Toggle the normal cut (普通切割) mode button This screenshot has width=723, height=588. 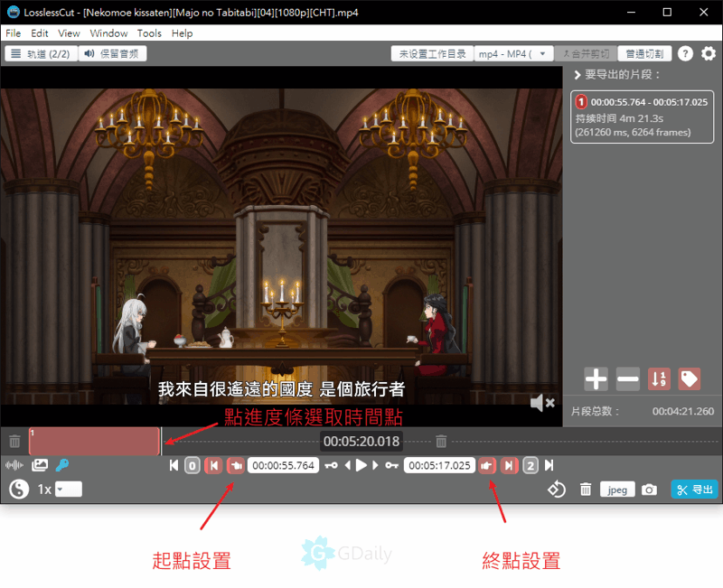[644, 53]
